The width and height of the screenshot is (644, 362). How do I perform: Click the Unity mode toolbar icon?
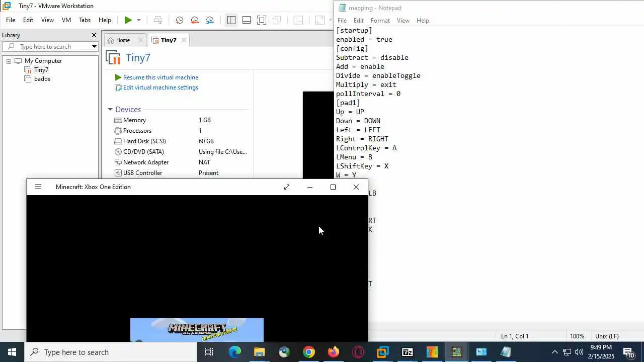coord(277,20)
